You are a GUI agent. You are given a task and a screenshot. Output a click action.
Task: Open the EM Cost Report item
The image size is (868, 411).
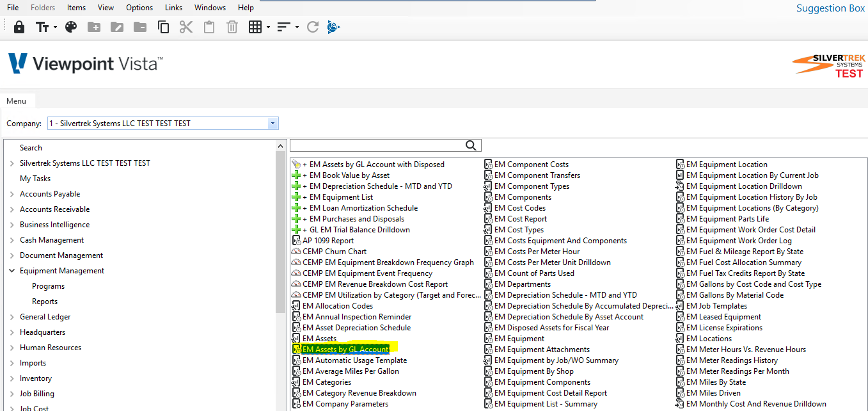[521, 219]
